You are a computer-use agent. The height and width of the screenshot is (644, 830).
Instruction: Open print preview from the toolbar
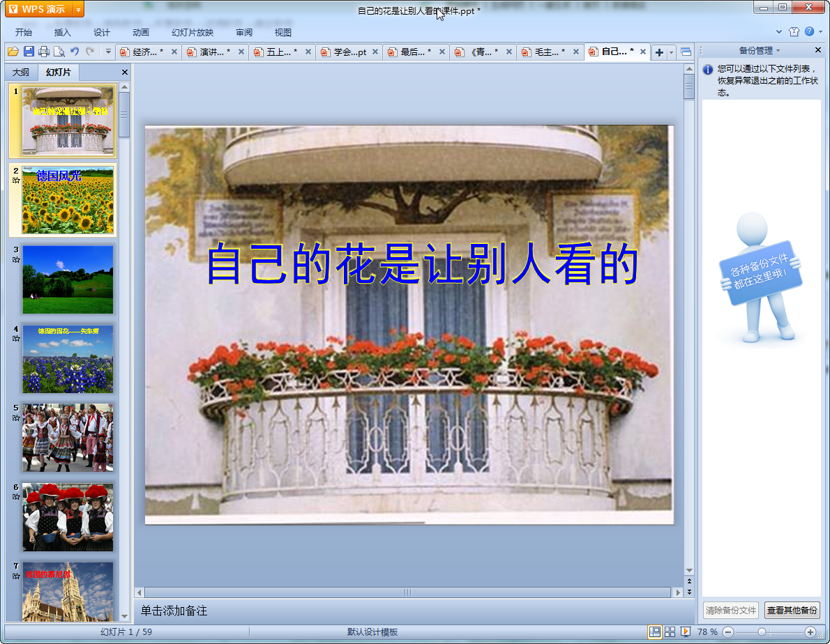tap(59, 52)
